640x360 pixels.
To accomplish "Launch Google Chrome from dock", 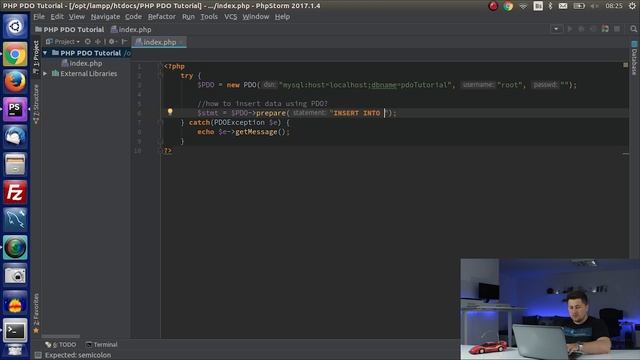I will click(x=15, y=54).
